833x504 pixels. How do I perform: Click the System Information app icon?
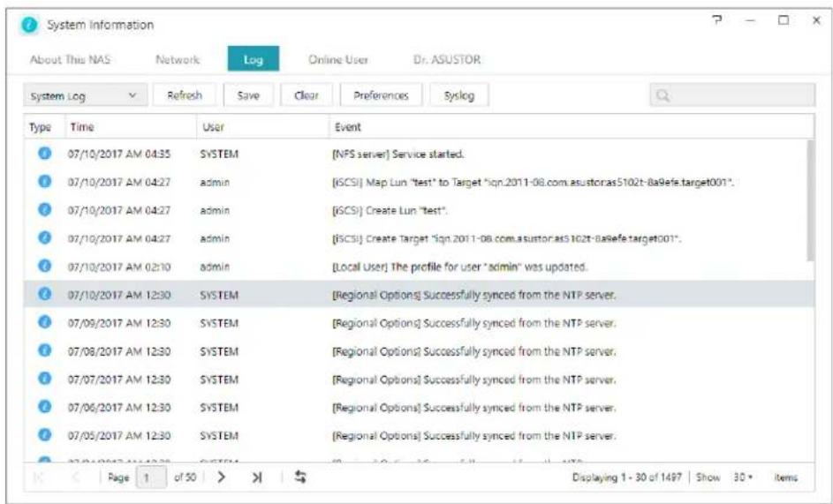click(x=29, y=25)
